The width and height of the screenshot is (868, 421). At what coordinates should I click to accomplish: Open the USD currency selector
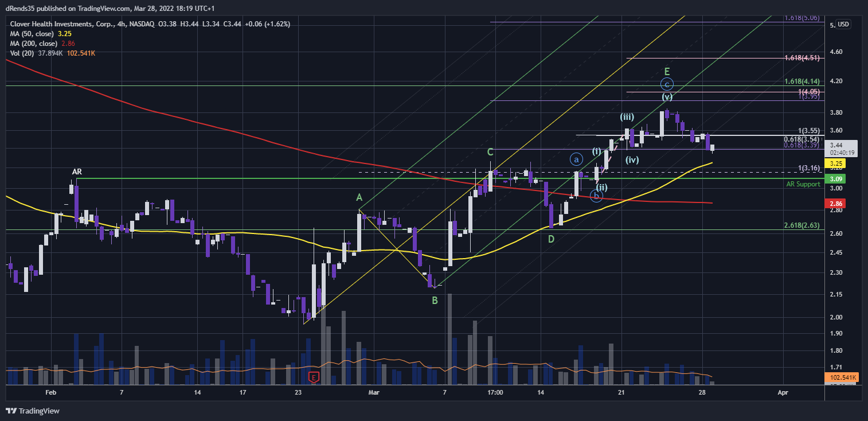[x=843, y=24]
